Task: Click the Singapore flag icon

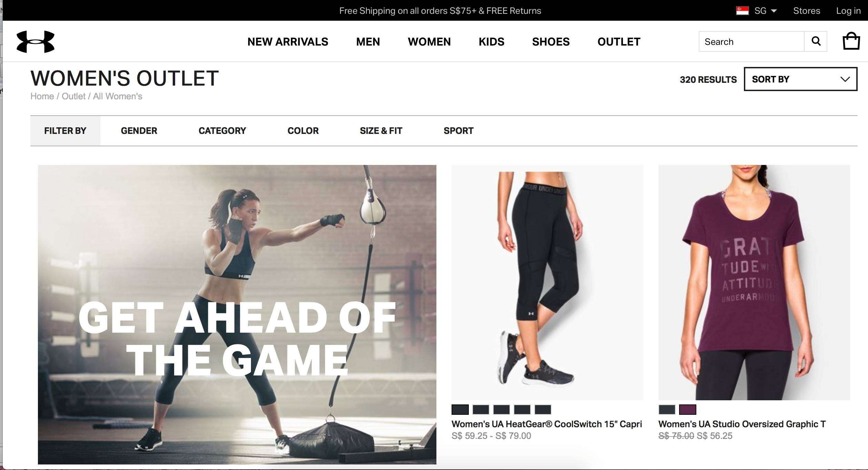Action: (x=742, y=11)
